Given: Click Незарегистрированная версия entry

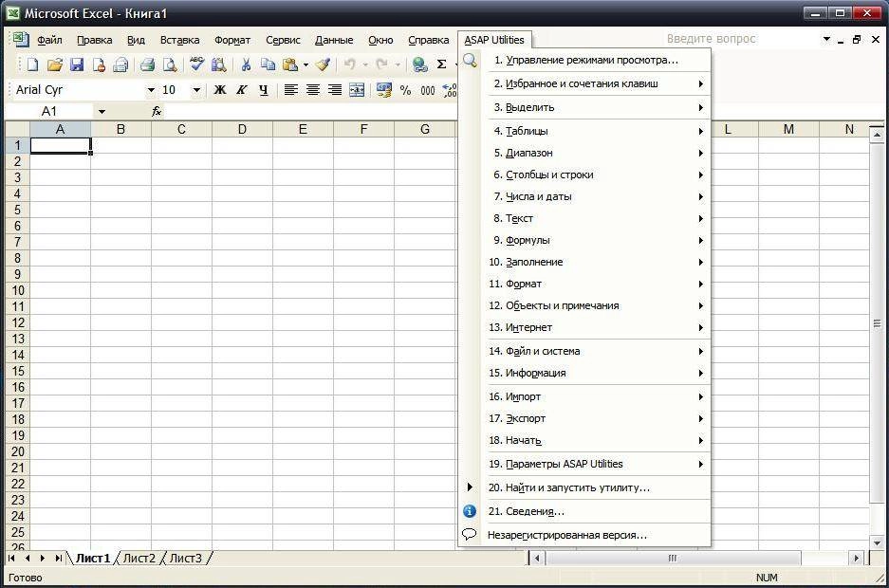Looking at the screenshot, I should pyautogui.click(x=585, y=535).
